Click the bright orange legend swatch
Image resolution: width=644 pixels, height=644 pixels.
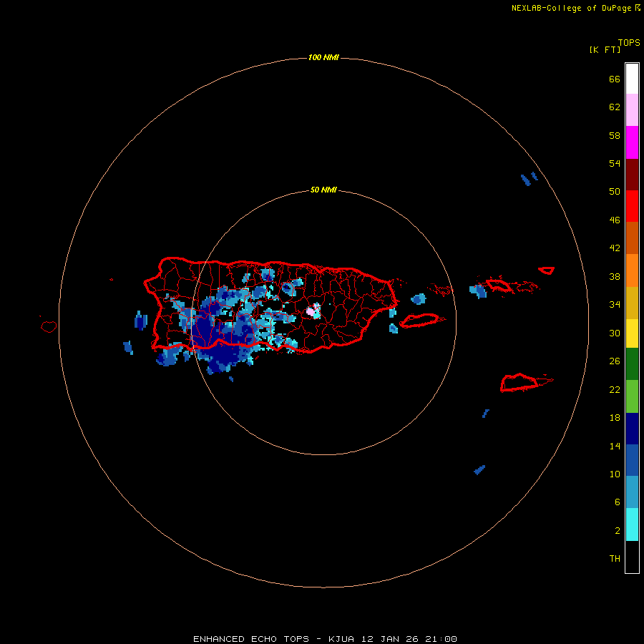tap(632, 270)
